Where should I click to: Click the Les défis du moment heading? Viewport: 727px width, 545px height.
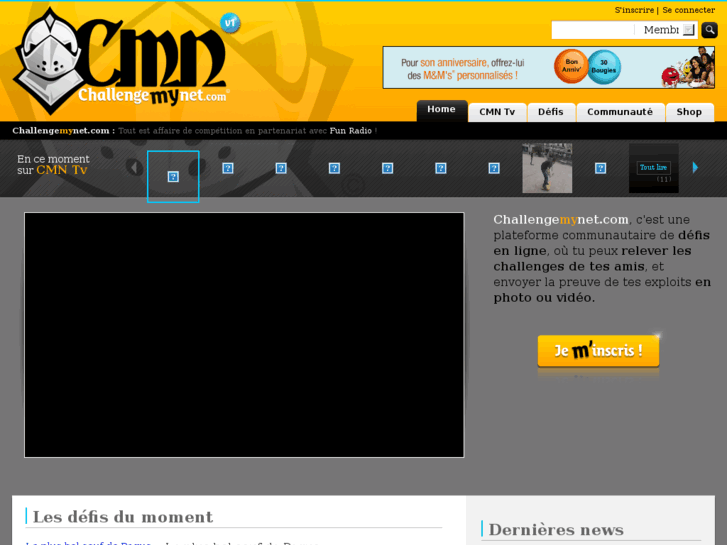[123, 517]
